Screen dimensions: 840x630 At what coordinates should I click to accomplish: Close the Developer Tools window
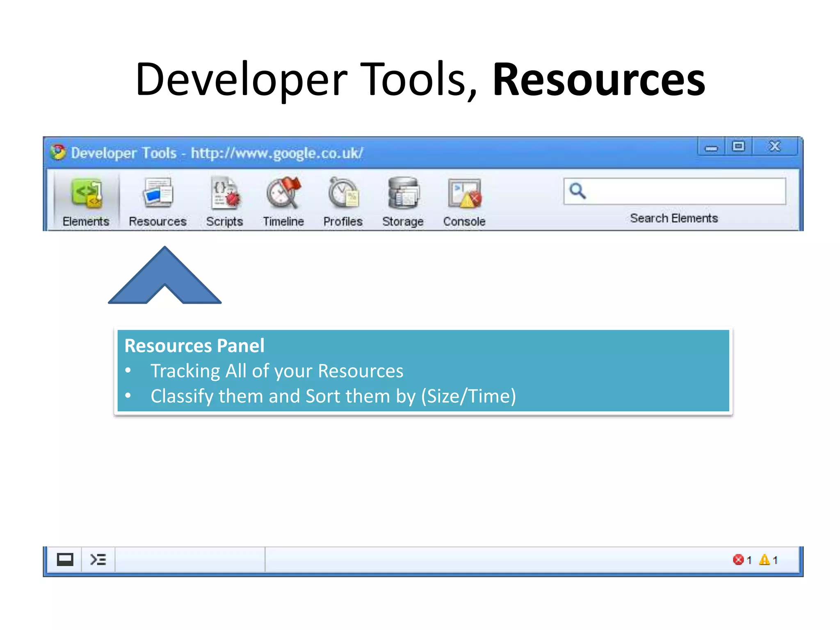775,146
